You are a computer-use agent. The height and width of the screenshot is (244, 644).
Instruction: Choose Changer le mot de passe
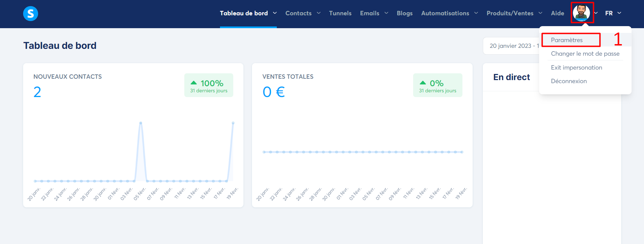(585, 54)
